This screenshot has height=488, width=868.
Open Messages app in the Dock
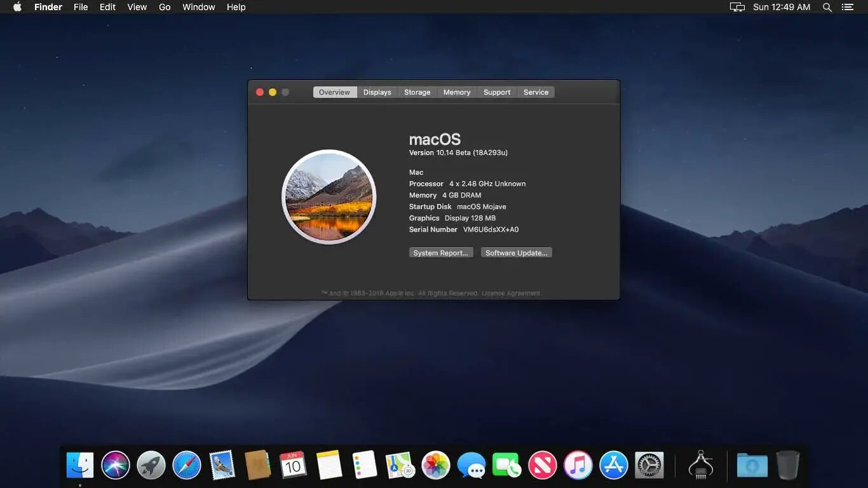(471, 465)
